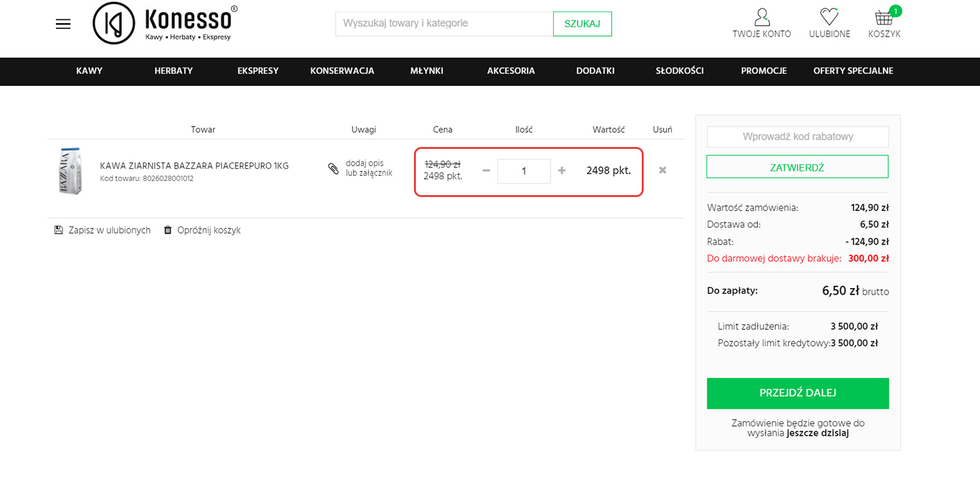Screen dimensions: 980x491
Task: Focus the discount code input field
Action: (x=797, y=137)
